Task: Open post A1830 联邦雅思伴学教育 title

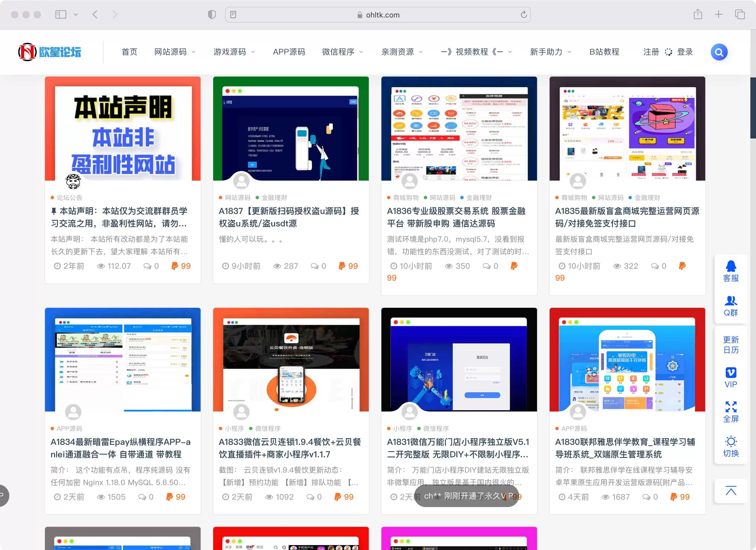Action: point(625,448)
